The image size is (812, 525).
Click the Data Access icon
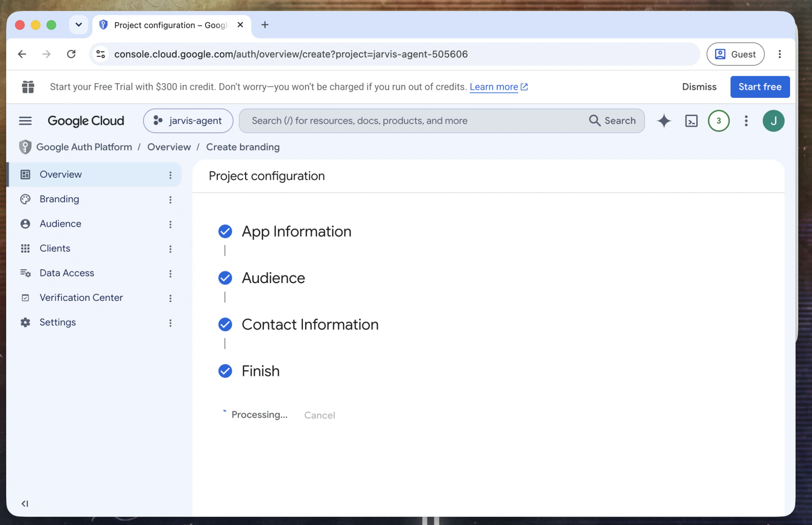[25, 273]
